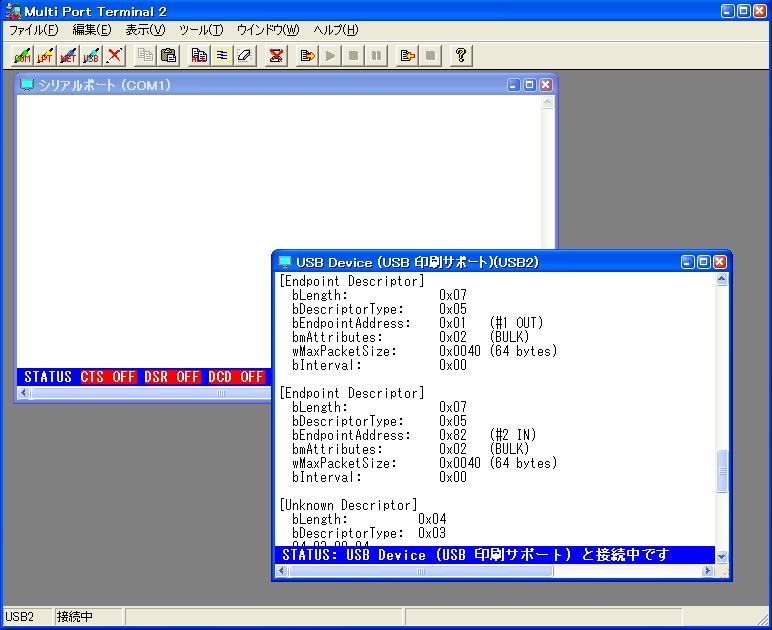Viewport: 772px width, 630px height.
Task: Click the DCD OFF indicator in COM1 window
Action: tap(236, 377)
